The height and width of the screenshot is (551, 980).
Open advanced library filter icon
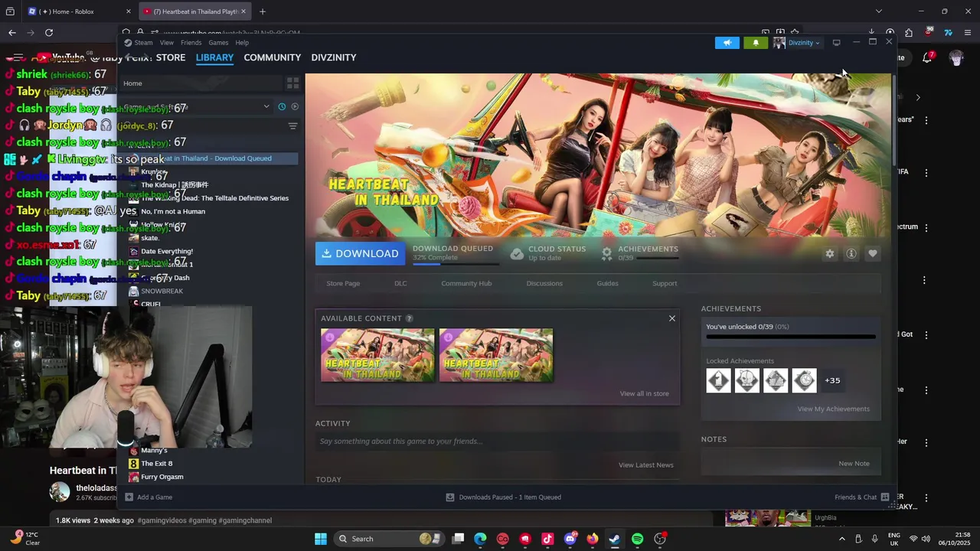[x=292, y=126]
